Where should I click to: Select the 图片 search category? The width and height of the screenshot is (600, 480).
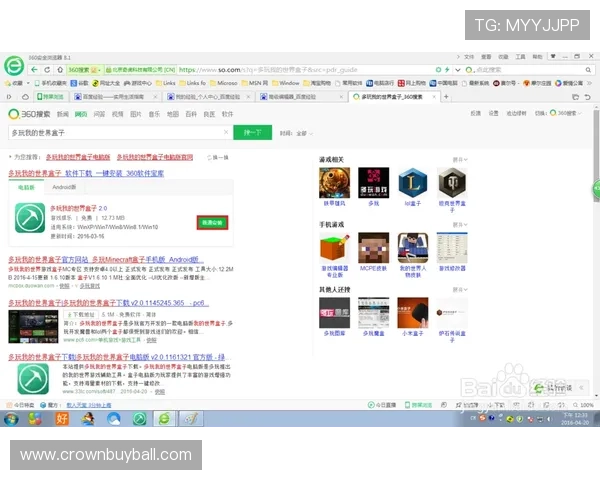[x=136, y=114]
